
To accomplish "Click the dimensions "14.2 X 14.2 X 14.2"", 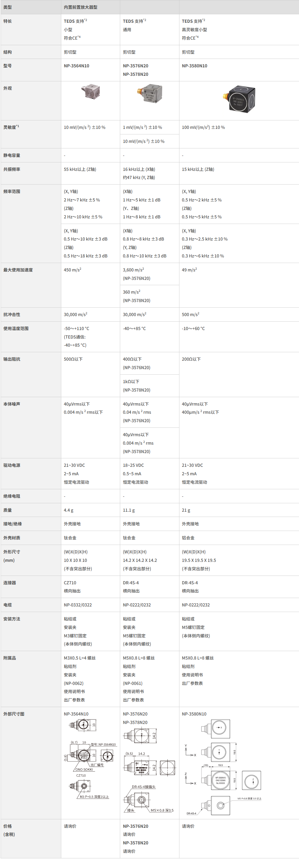I will tap(140, 560).
